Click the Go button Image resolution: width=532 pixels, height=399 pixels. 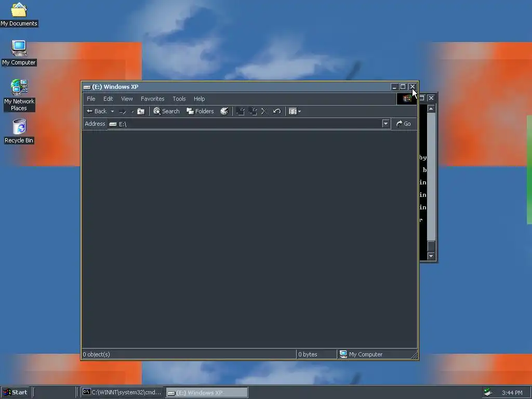coord(404,124)
